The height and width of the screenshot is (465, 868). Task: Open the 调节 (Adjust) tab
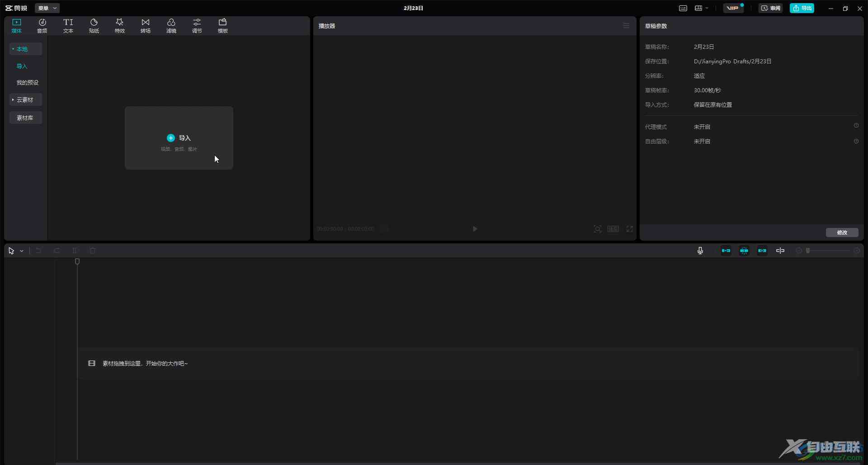197,26
